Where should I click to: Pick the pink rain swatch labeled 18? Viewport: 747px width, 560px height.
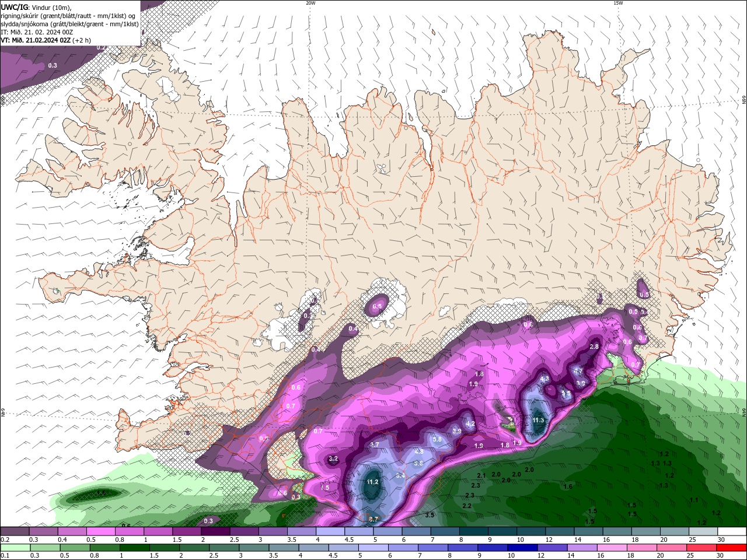click(x=641, y=548)
